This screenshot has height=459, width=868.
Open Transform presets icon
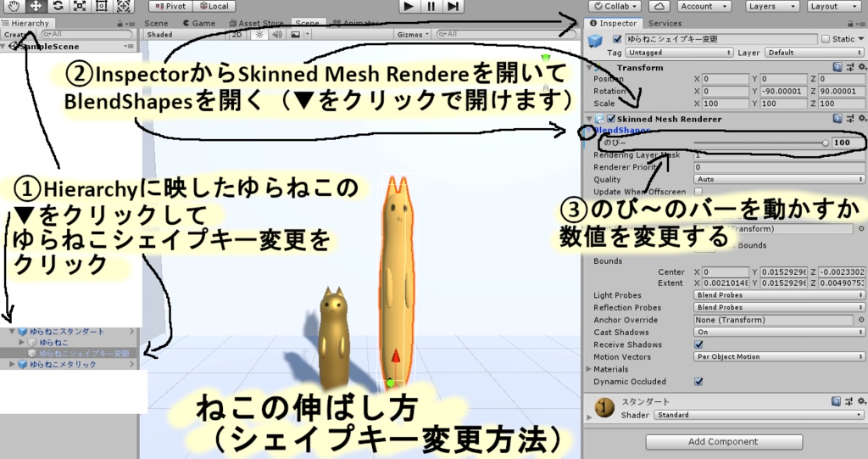click(849, 68)
